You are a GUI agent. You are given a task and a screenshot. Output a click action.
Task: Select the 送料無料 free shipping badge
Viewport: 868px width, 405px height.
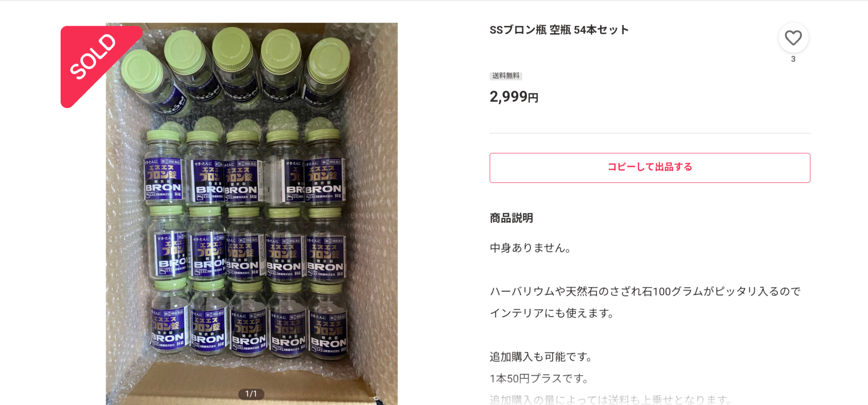coord(506,76)
